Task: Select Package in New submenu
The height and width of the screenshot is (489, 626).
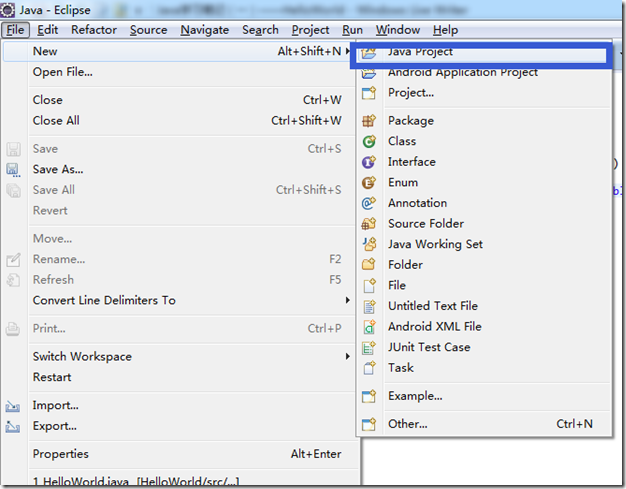Action: [x=484, y=121]
